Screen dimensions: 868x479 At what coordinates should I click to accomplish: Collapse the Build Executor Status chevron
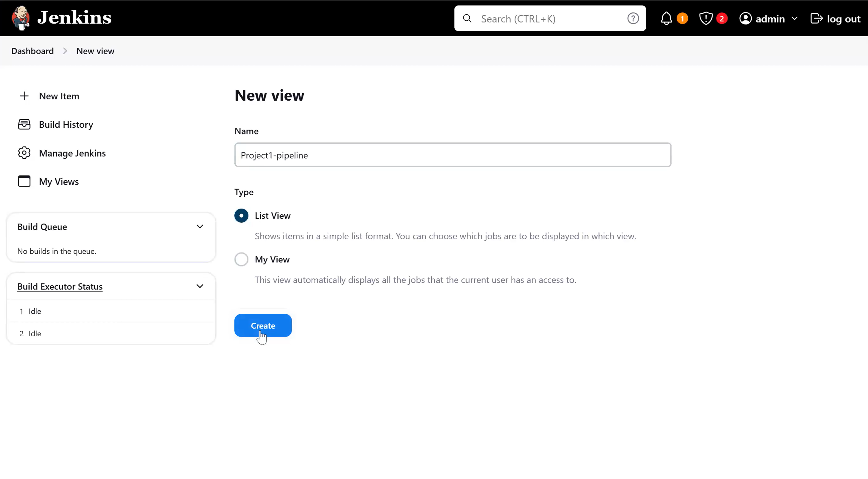point(200,286)
